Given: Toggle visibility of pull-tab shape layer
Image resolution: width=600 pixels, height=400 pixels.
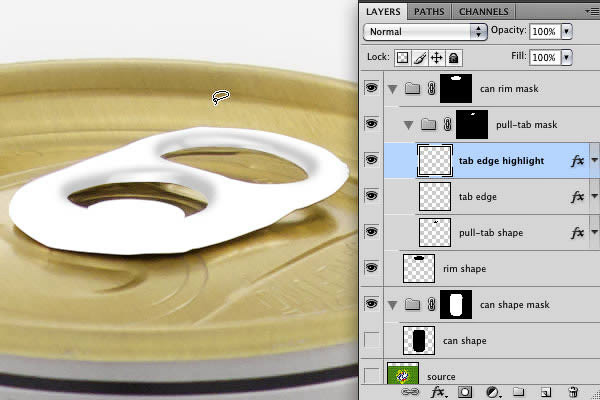Looking at the screenshot, I should click(x=371, y=232).
